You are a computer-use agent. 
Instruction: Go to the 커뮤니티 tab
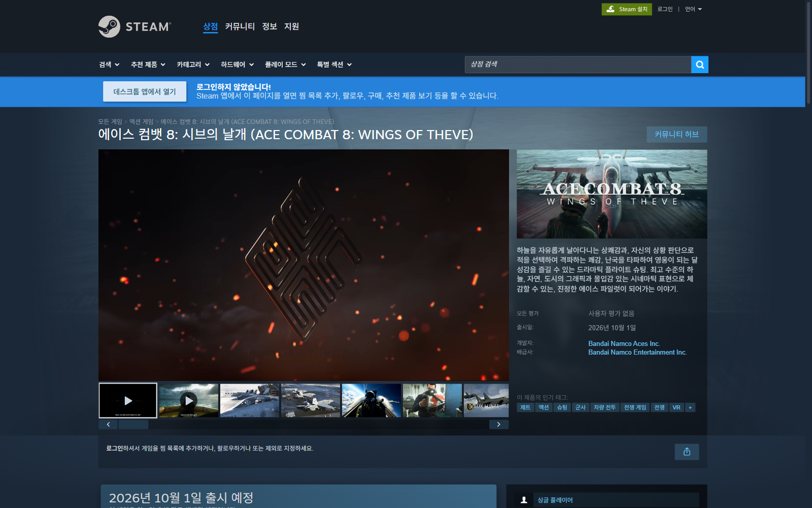point(240,26)
